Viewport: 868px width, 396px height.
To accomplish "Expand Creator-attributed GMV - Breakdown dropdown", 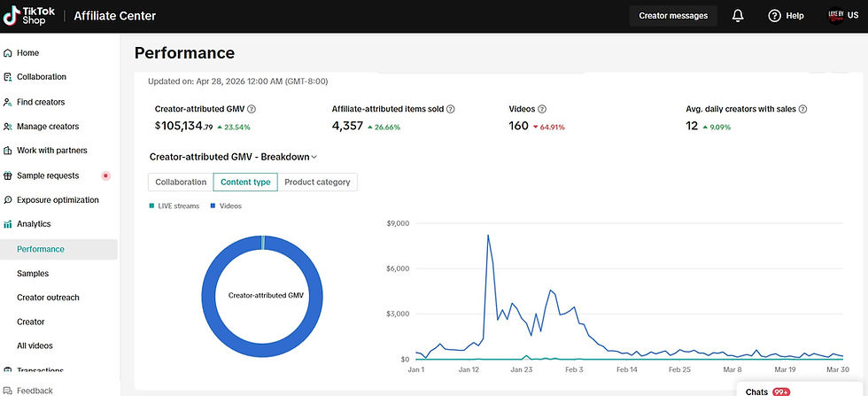I will 233,157.
